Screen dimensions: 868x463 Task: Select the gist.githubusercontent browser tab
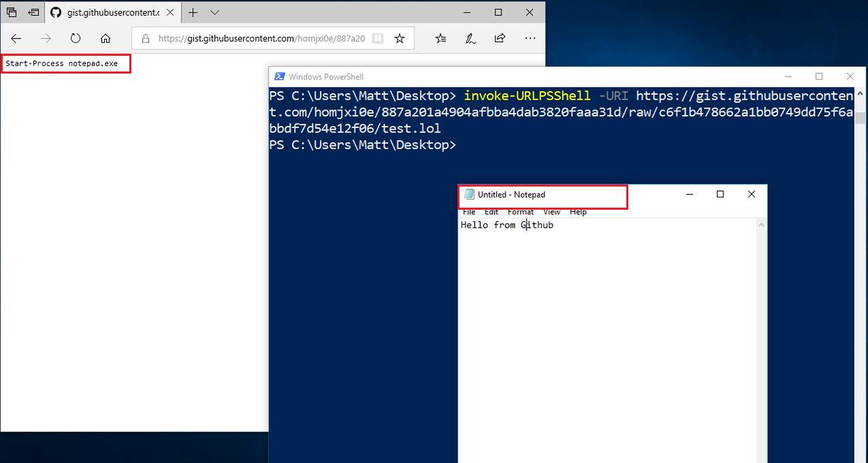[x=113, y=12]
